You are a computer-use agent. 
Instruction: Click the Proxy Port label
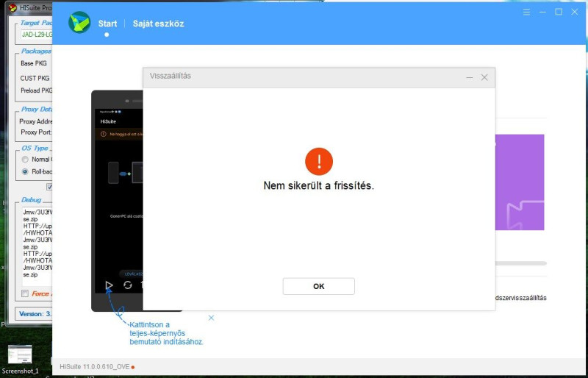pos(36,132)
